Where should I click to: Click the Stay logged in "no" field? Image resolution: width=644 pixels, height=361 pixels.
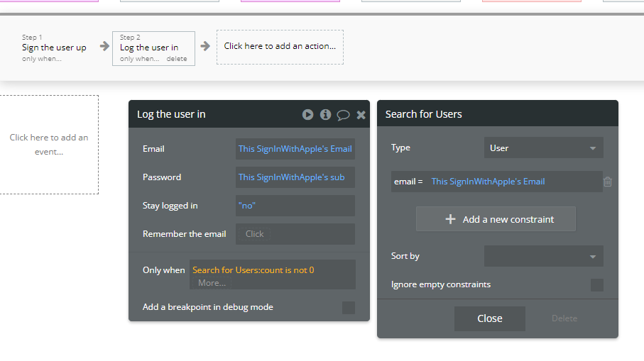295,206
